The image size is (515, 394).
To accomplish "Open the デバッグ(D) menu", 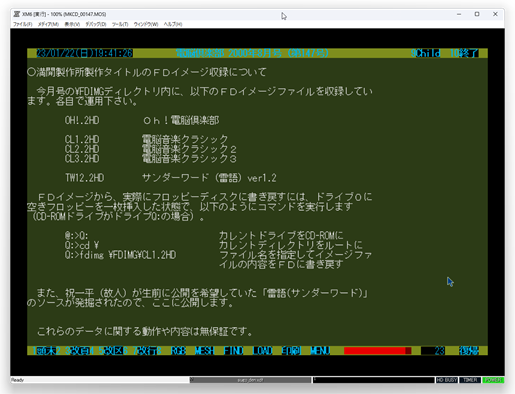I will pos(96,24).
